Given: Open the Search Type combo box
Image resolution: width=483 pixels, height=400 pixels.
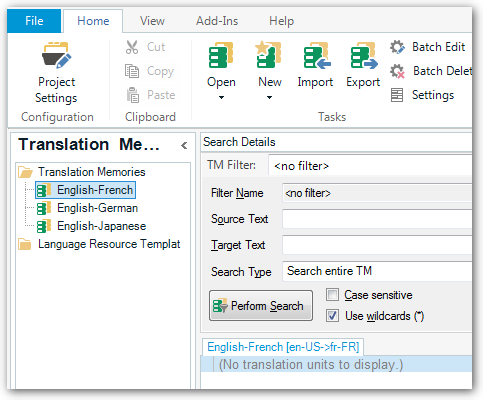Looking at the screenshot, I should tap(377, 271).
